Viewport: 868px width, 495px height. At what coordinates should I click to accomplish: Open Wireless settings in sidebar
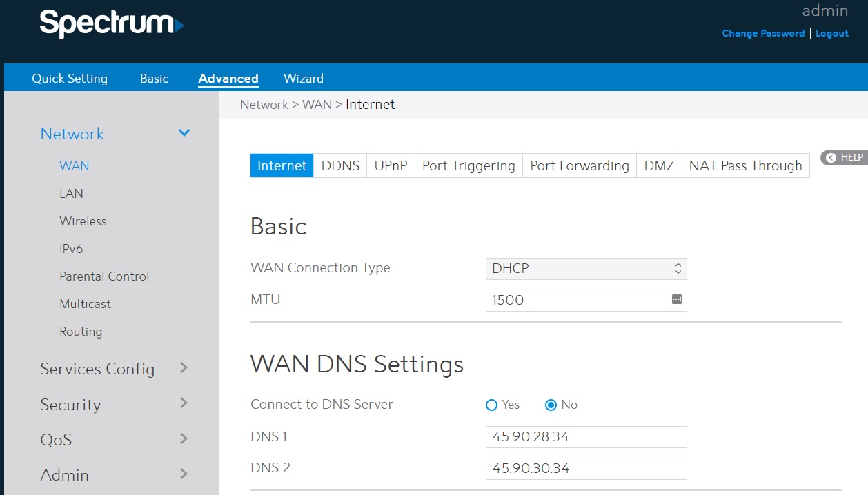point(83,221)
